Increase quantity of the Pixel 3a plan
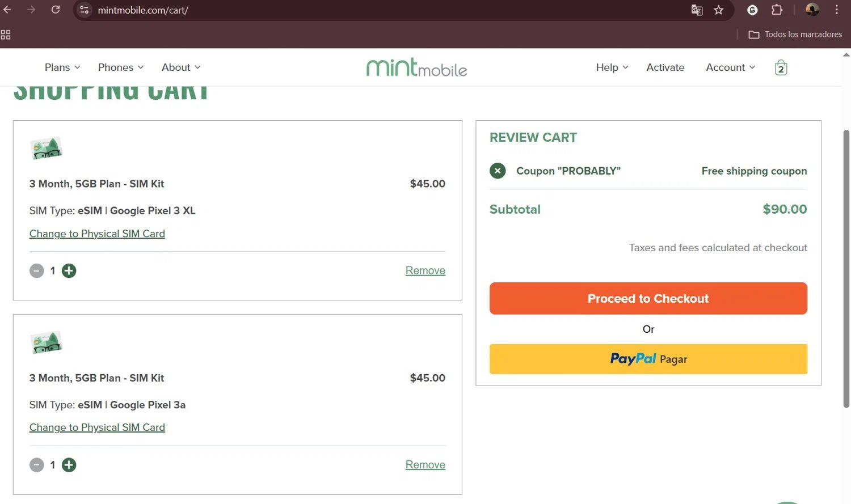The width and height of the screenshot is (851, 504). click(69, 465)
